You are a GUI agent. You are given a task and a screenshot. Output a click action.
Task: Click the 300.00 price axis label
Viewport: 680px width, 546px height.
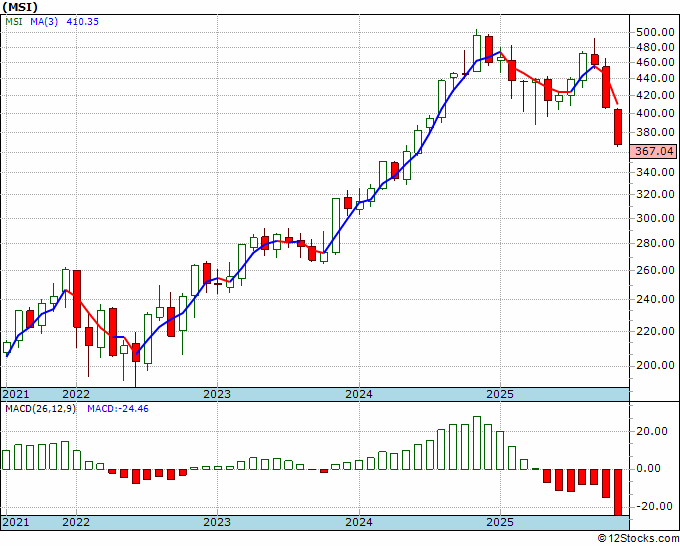click(x=655, y=218)
